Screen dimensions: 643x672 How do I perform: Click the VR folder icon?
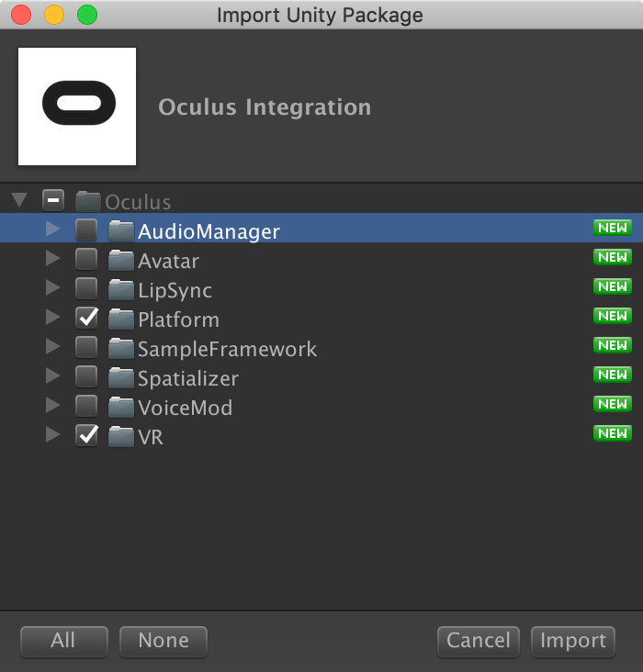pyautogui.click(x=121, y=437)
